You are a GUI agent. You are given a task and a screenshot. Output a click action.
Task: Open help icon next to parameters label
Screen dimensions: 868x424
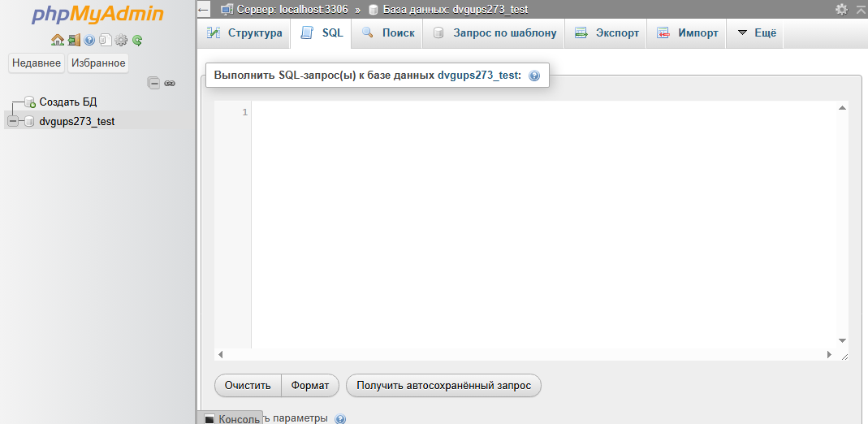pyautogui.click(x=340, y=418)
